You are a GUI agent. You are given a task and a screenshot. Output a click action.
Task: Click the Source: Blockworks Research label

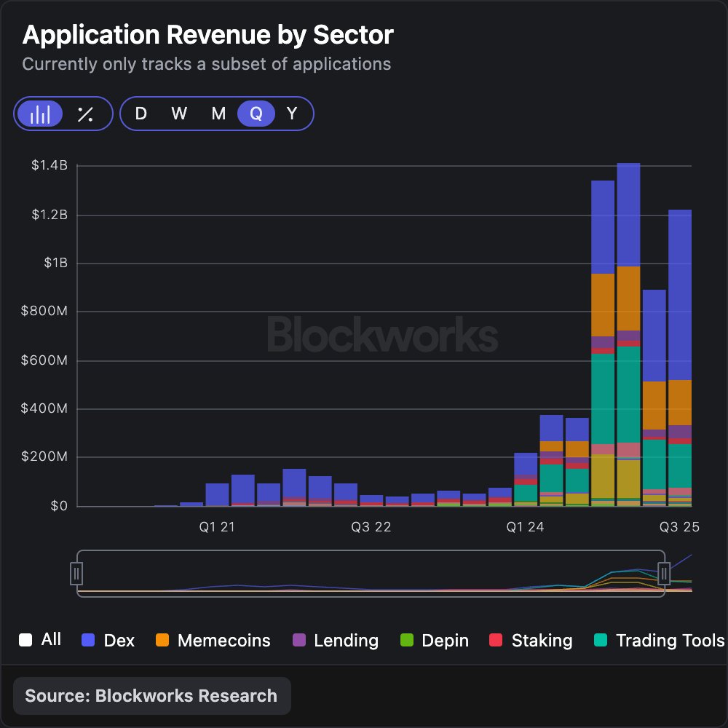[151, 695]
